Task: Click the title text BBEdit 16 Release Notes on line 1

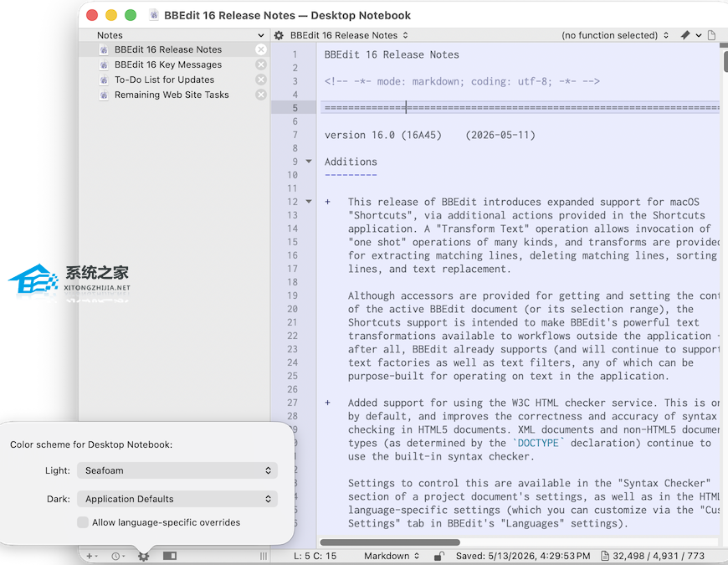Action: point(392,54)
